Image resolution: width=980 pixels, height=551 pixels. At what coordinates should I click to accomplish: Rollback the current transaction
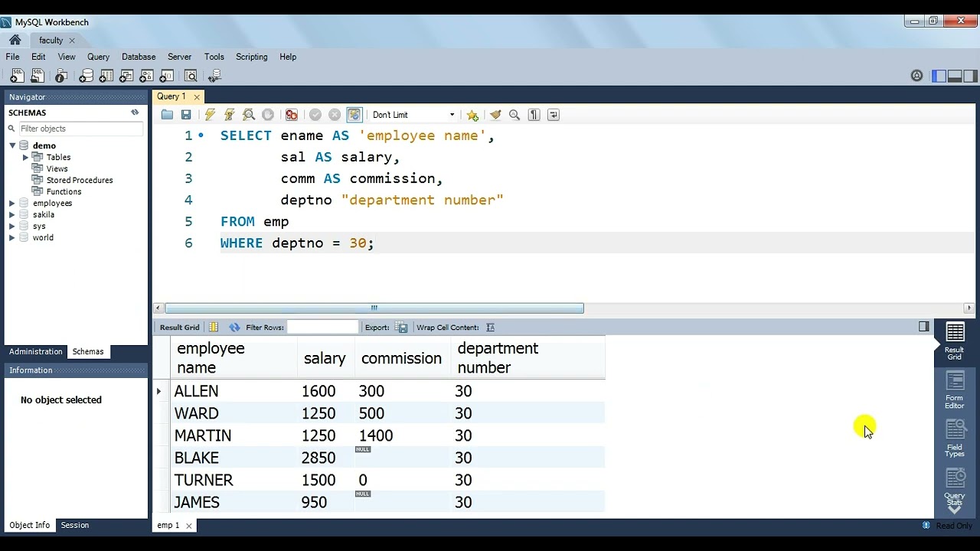tap(335, 115)
